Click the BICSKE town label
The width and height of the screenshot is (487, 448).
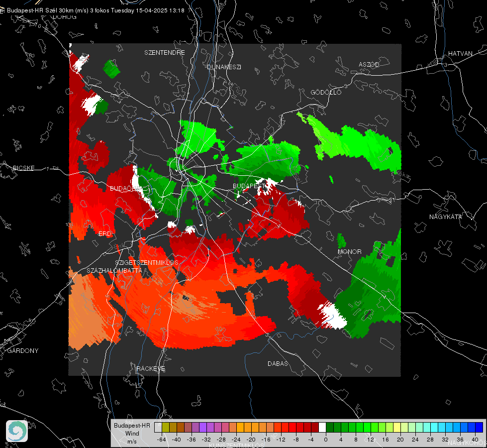(x=24, y=168)
